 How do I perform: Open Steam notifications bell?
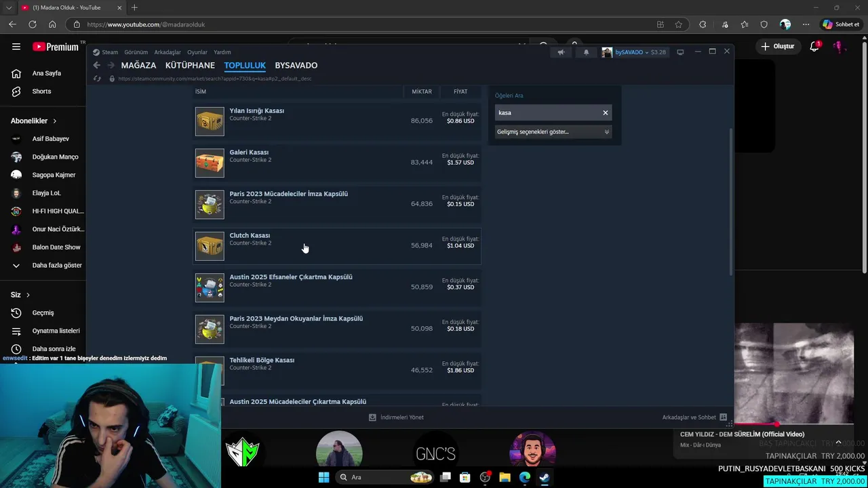[586, 52]
